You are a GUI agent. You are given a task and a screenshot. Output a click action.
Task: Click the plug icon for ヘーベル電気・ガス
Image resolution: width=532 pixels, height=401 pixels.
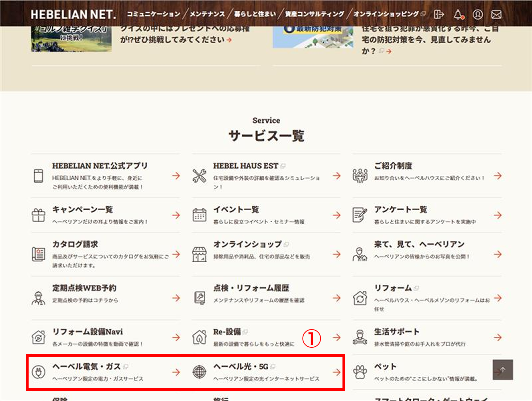point(38,372)
